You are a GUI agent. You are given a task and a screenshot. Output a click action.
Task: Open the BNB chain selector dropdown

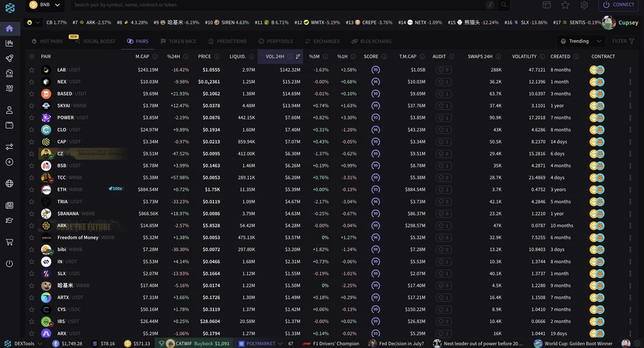coord(44,5)
